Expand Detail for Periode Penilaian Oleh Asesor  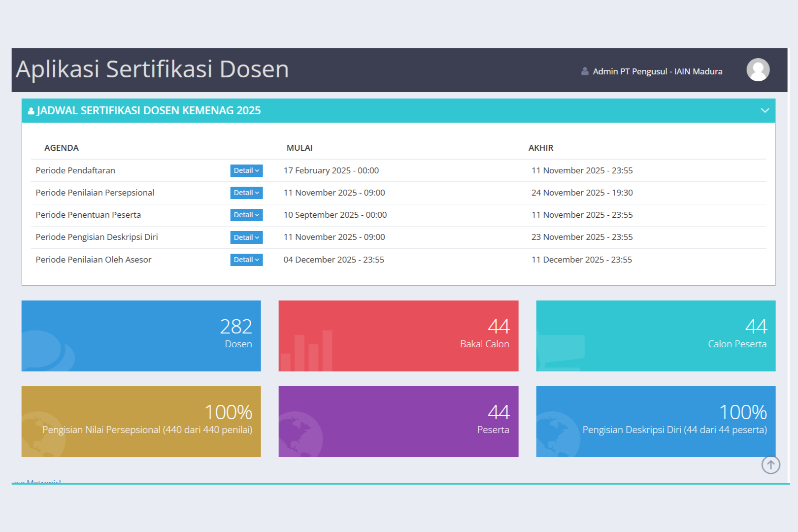[246, 260]
